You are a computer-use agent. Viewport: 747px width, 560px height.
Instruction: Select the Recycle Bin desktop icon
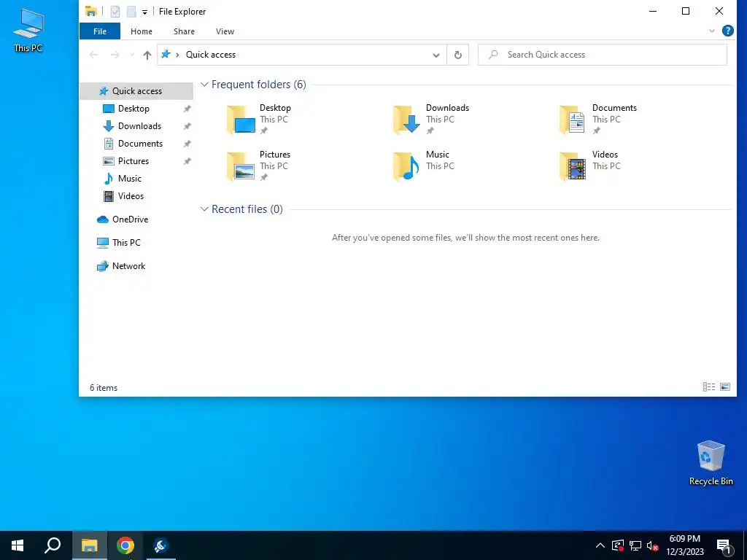tap(711, 463)
